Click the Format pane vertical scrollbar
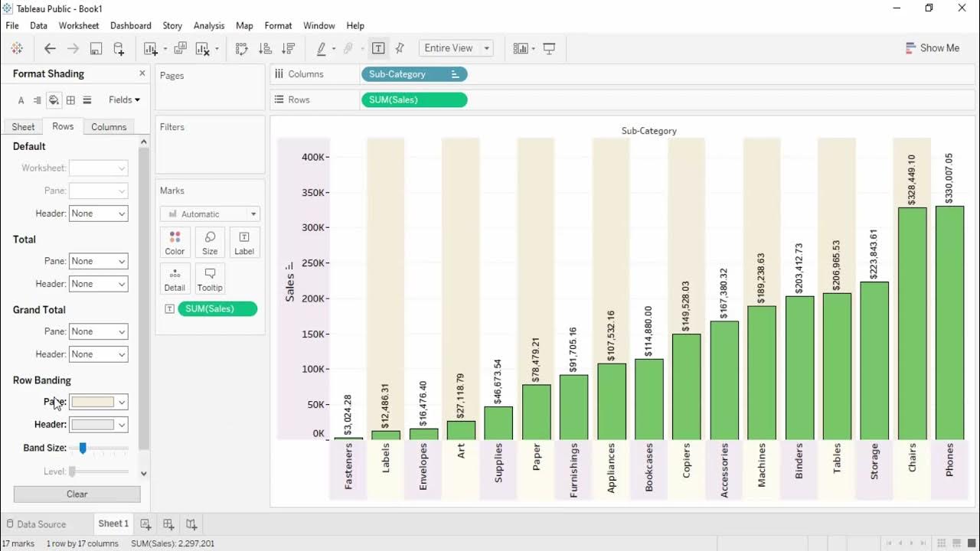 (x=143, y=298)
